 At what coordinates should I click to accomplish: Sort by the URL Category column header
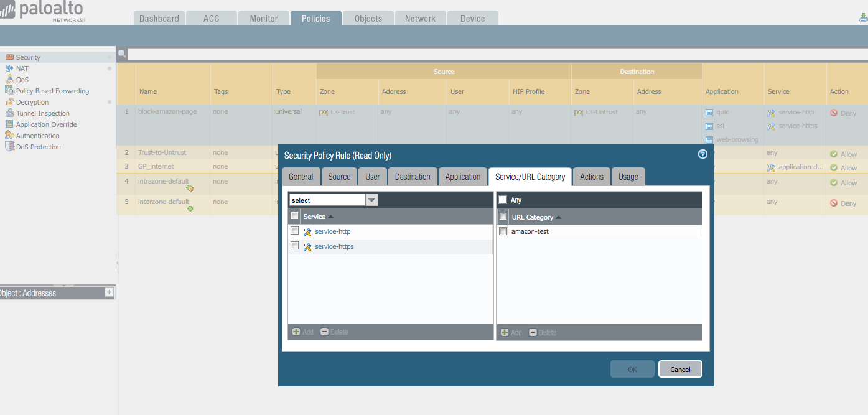coord(532,217)
